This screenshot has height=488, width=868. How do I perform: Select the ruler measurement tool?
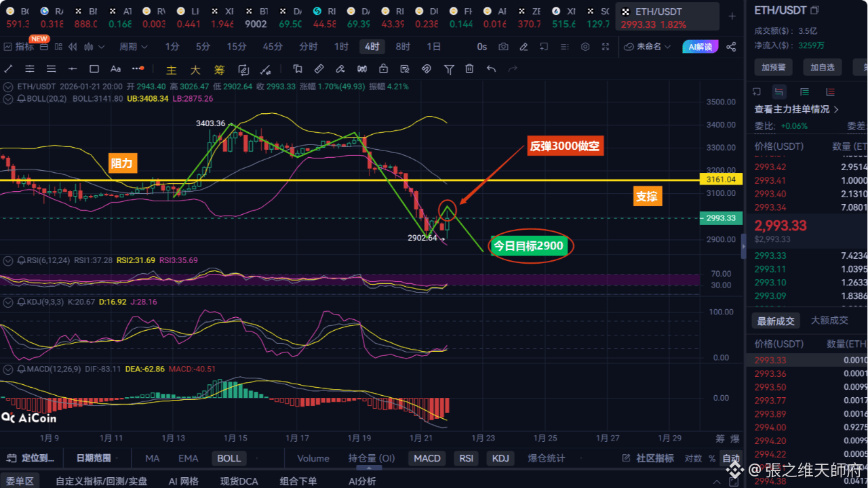click(318, 69)
